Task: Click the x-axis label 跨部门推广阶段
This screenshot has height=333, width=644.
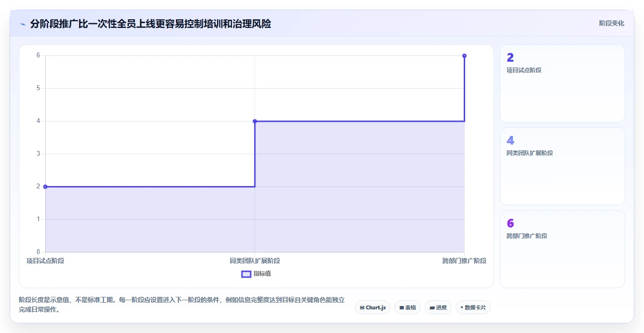Action: tap(464, 261)
